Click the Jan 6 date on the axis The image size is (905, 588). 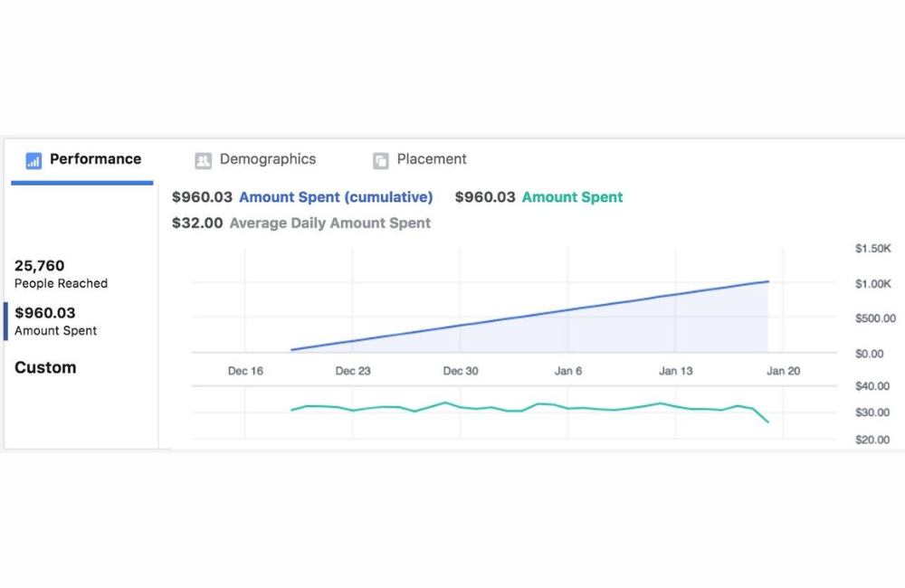coord(568,371)
